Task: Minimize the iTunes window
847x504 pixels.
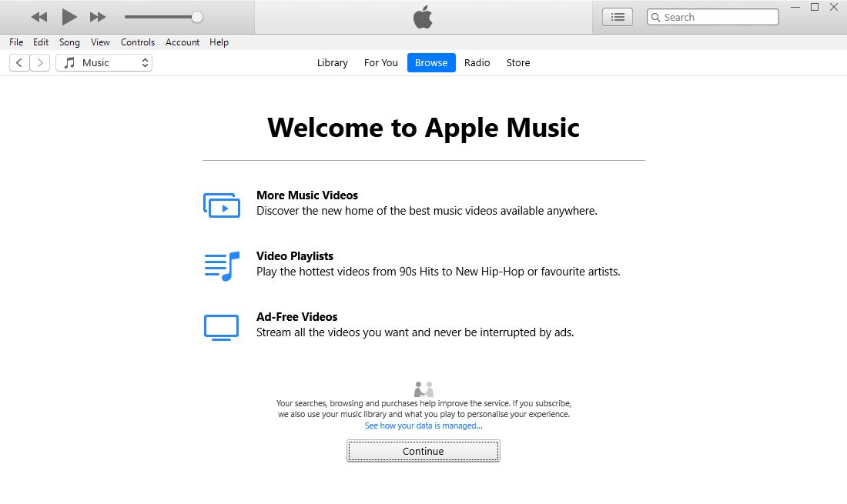Action: (x=795, y=8)
